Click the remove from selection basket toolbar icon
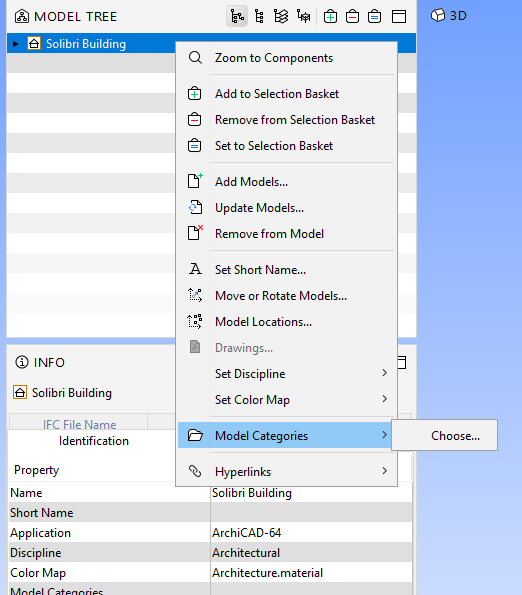Screen dimensions: 522x595 point(352,16)
